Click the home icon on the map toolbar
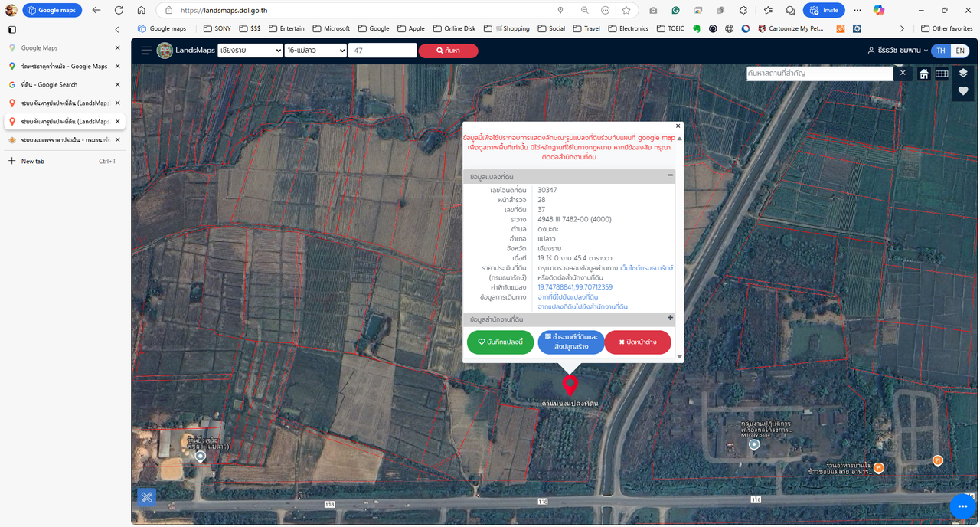 (x=924, y=74)
